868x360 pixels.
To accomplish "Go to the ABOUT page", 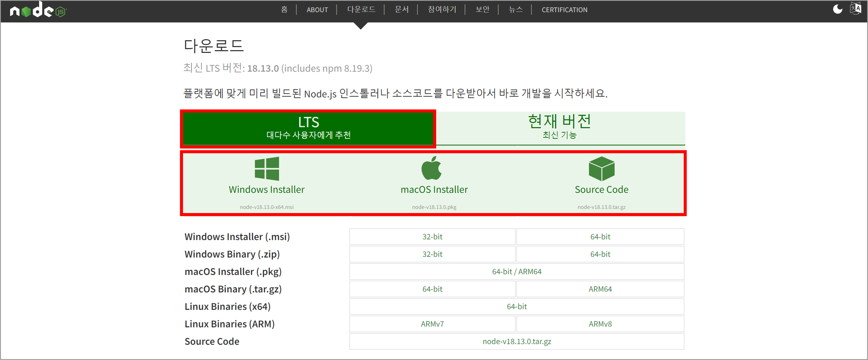I will pyautogui.click(x=317, y=10).
